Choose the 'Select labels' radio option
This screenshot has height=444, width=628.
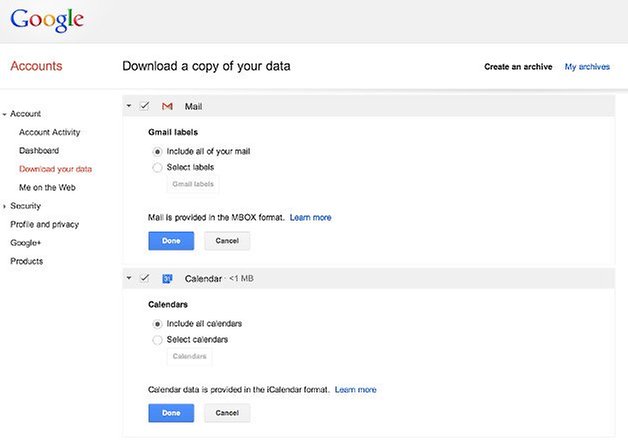[157, 167]
